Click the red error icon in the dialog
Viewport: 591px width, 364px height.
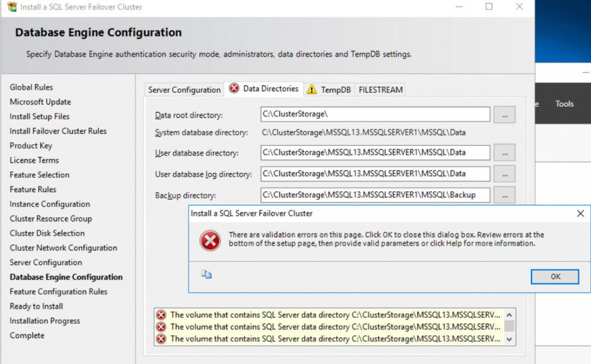click(x=210, y=241)
